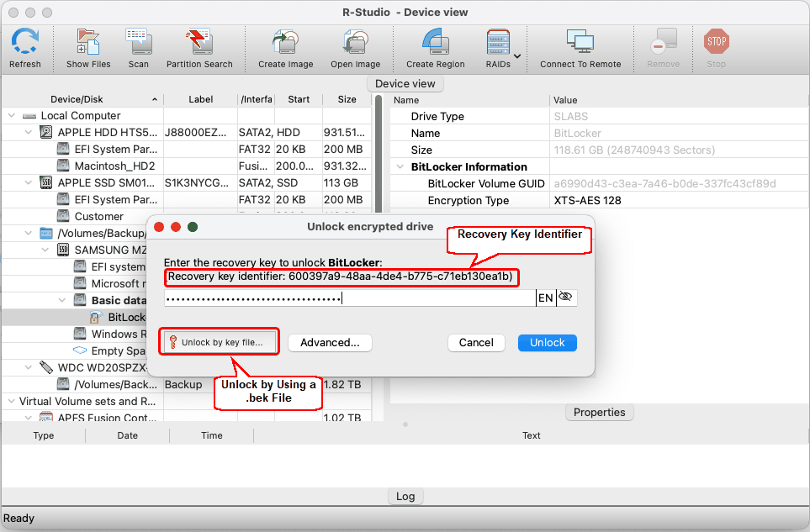Screen dimensions: 810x532
Task: Click the recovery key password field
Action: click(x=350, y=298)
